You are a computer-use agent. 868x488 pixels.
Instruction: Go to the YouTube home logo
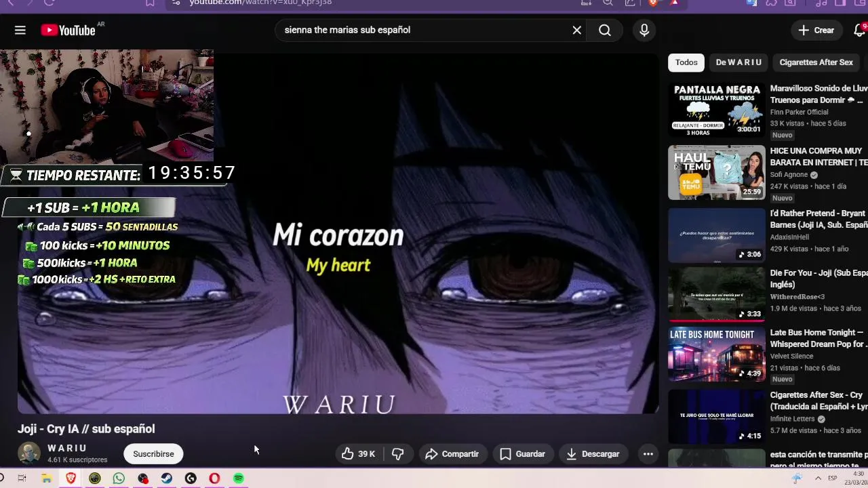pos(68,30)
